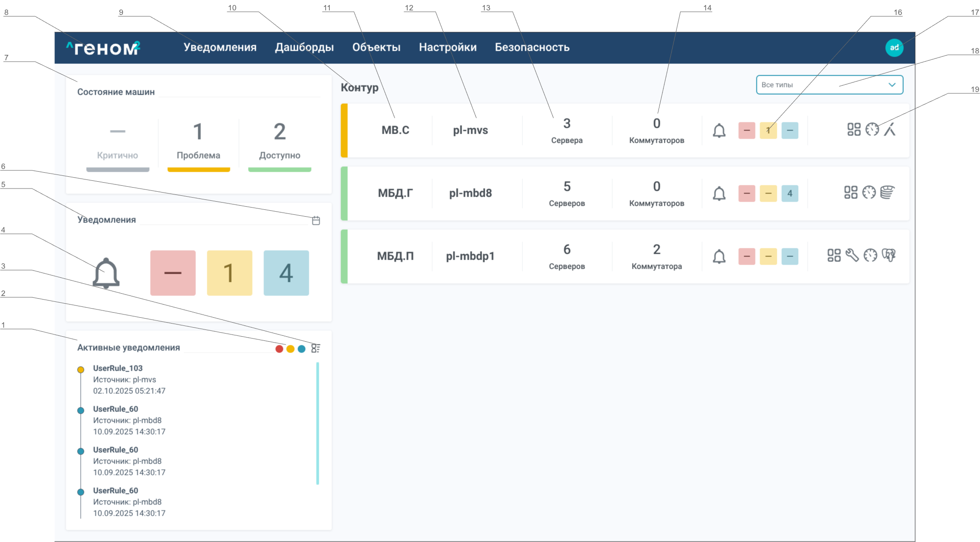Open the calendar icon in the Уведомления panel
Image resolution: width=980 pixels, height=542 pixels.
[316, 220]
